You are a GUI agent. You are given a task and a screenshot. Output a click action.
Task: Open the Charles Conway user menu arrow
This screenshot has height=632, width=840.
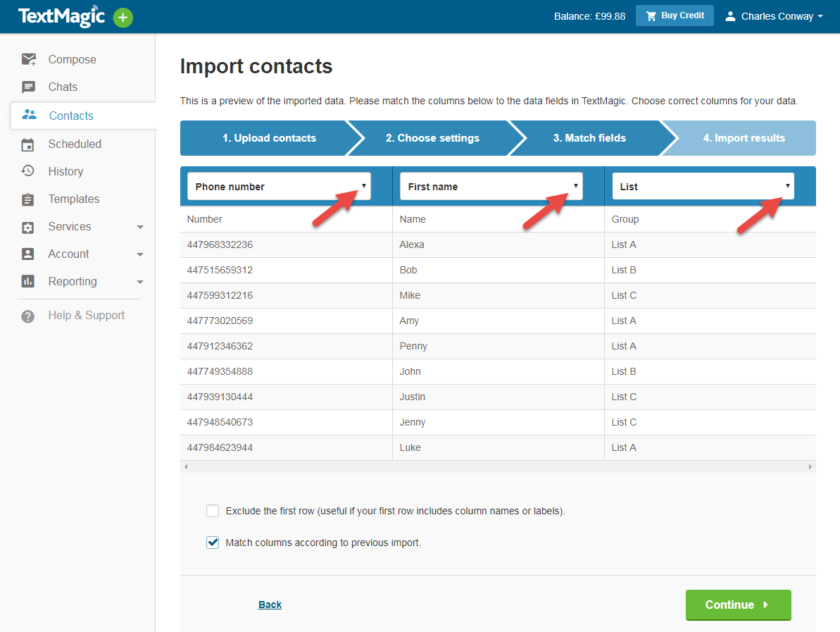[x=820, y=17]
